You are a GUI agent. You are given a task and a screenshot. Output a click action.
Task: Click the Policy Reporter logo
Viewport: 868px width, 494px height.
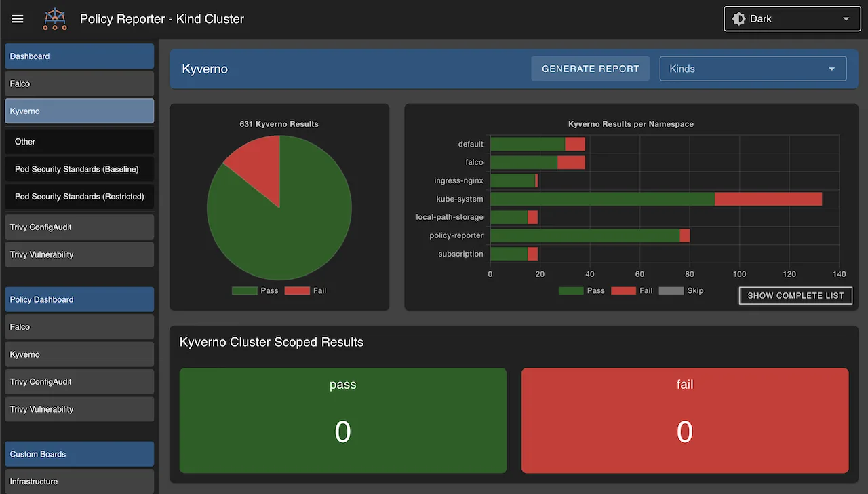point(54,18)
